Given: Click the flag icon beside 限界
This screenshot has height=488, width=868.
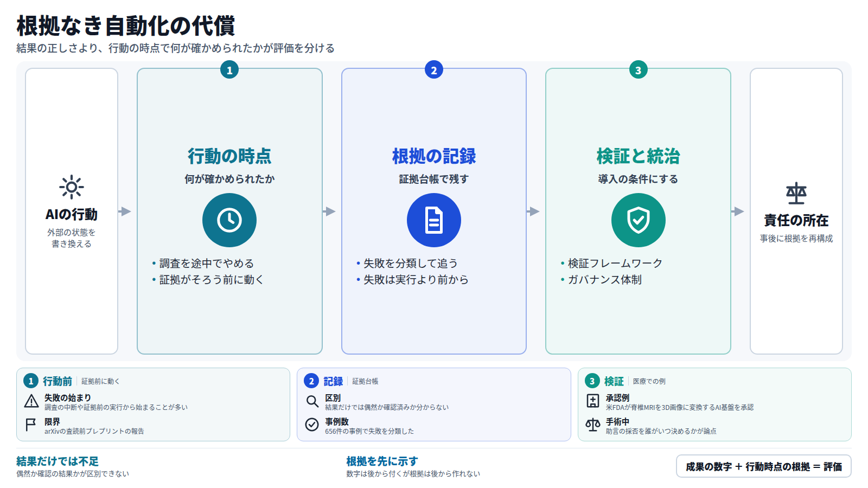Looking at the screenshot, I should 31,425.
